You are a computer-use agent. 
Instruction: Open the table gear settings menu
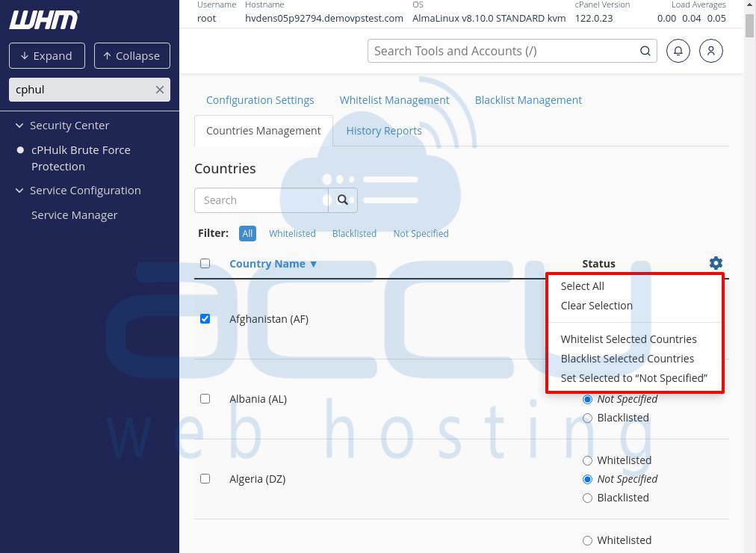(x=716, y=263)
